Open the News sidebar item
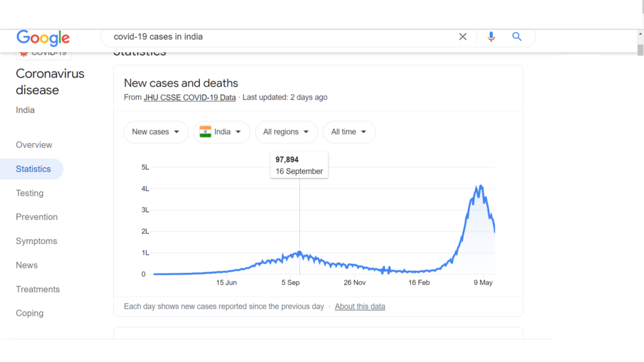Image resolution: width=644 pixels, height=362 pixels. pyautogui.click(x=26, y=265)
